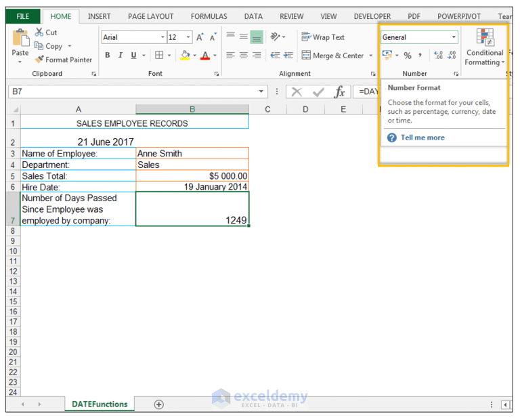Select cell showing 19 January 2014
520x420 pixels.
(x=192, y=187)
